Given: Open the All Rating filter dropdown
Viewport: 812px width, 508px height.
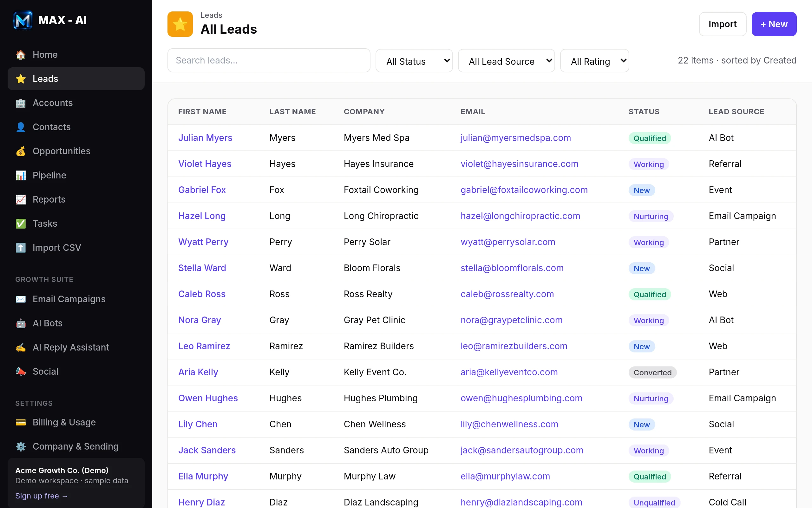Looking at the screenshot, I should point(595,61).
